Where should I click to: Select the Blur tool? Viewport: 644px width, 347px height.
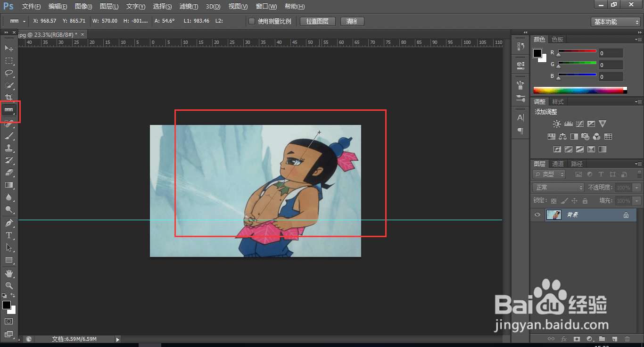(x=9, y=197)
